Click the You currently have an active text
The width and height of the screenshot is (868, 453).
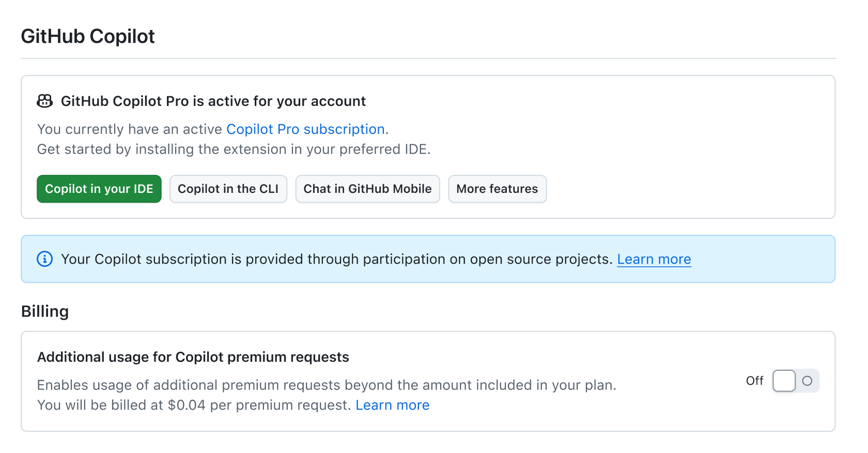(x=130, y=129)
